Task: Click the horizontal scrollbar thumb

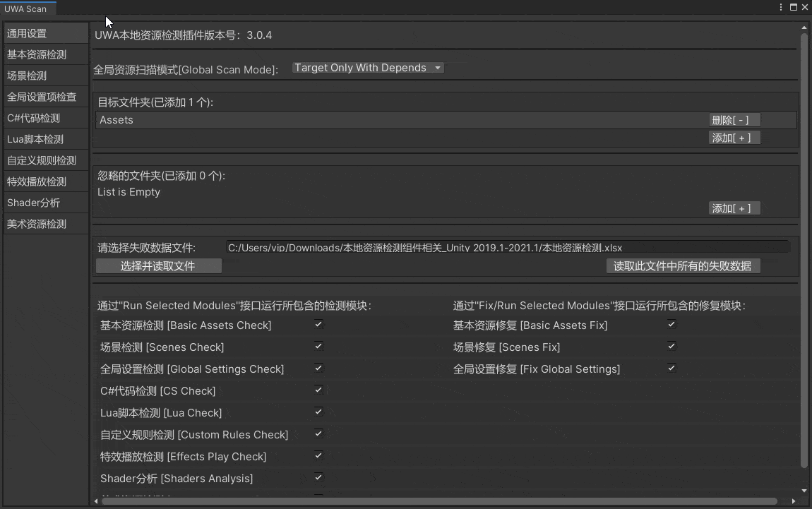Action: [x=439, y=501]
